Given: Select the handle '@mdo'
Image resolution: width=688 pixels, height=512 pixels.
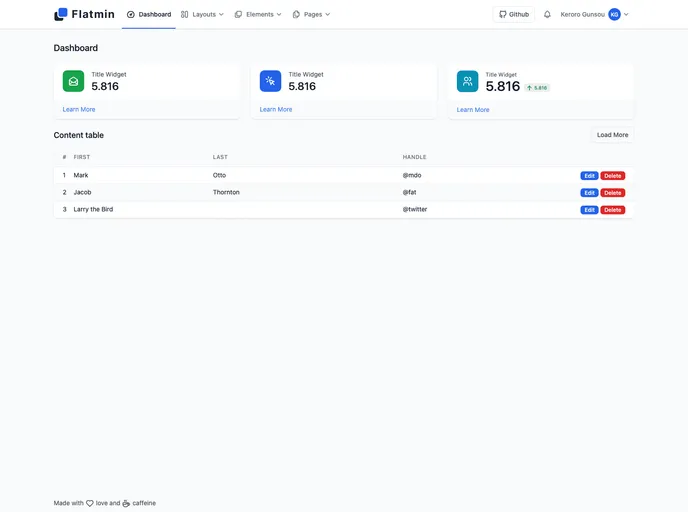Looking at the screenshot, I should 412,175.
